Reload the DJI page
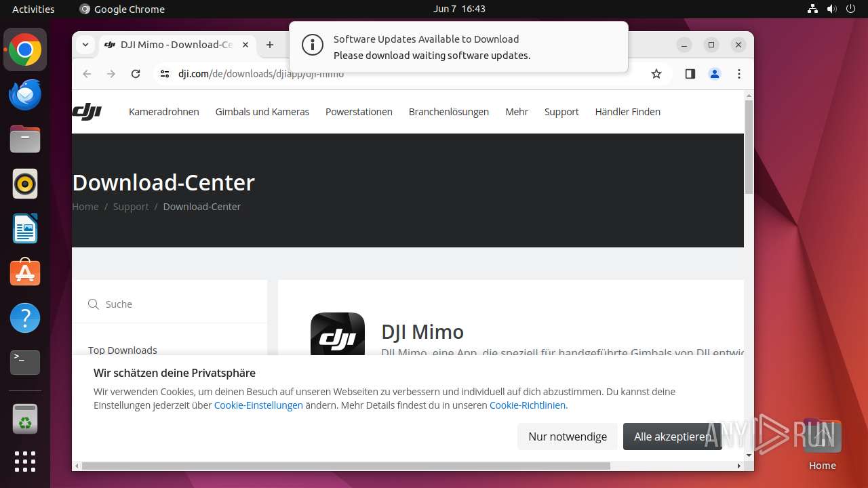The image size is (868, 488). (x=136, y=74)
